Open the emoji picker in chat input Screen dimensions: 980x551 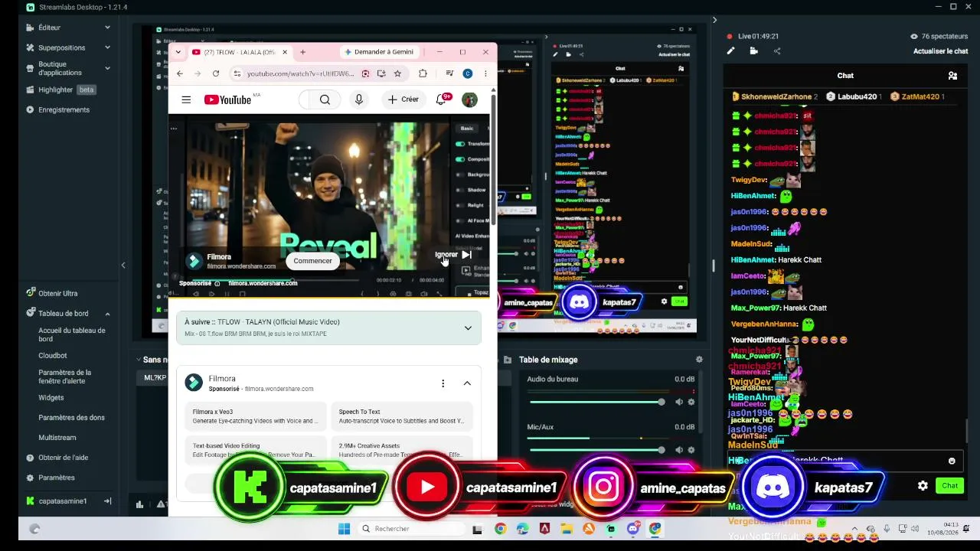[x=952, y=461]
